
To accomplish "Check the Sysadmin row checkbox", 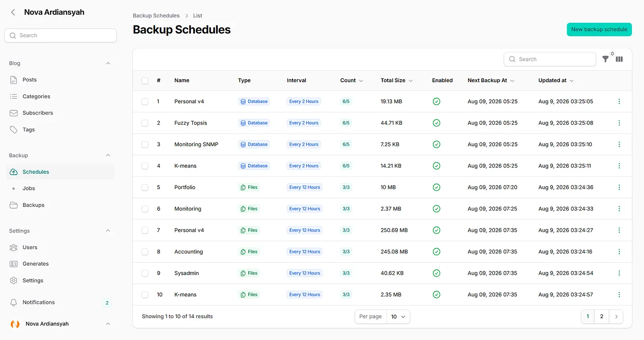I will pyautogui.click(x=145, y=273).
